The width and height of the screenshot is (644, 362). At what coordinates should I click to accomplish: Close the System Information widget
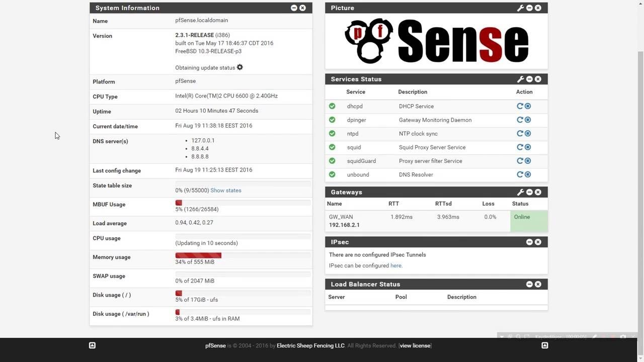(302, 8)
